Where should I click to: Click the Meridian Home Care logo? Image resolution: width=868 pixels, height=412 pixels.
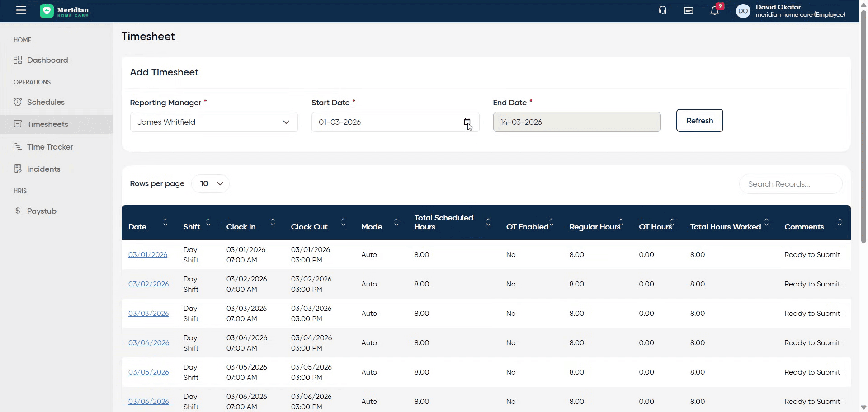[64, 11]
